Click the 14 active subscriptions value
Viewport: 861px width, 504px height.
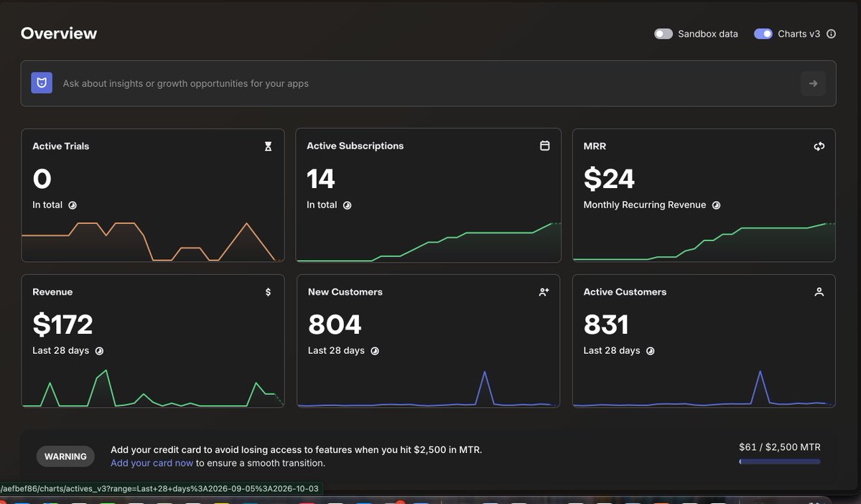tap(321, 179)
